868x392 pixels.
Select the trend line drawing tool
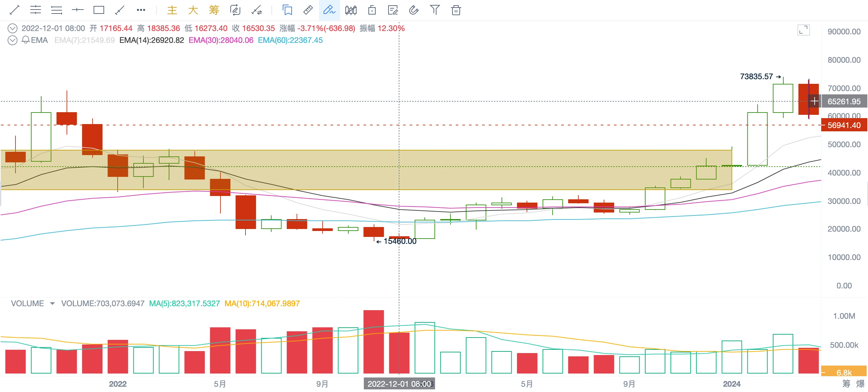coord(14,10)
